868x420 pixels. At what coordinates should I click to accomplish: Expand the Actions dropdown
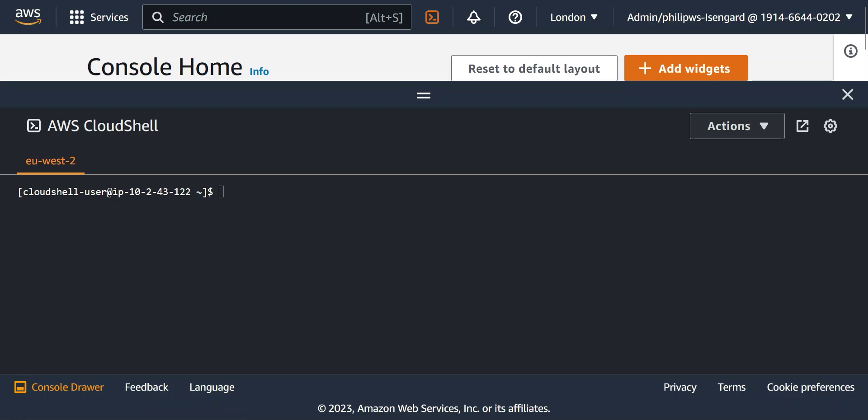(x=737, y=126)
